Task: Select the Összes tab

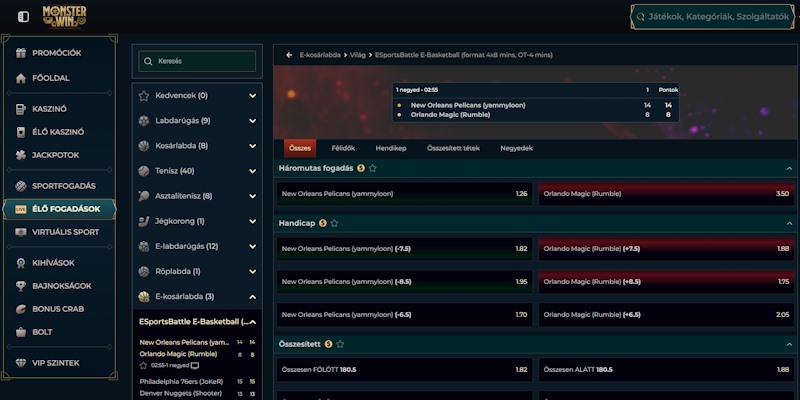Action: tap(300, 148)
